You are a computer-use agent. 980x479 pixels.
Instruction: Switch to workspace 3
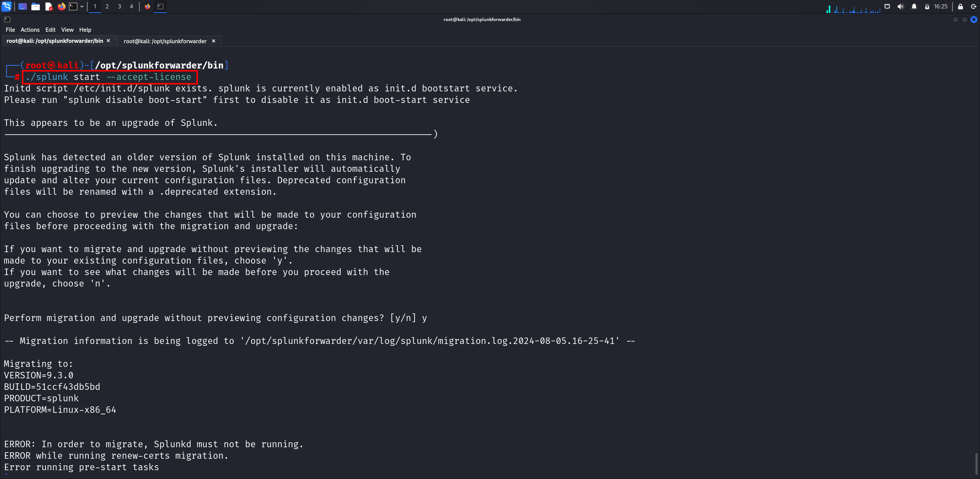[x=119, y=7]
